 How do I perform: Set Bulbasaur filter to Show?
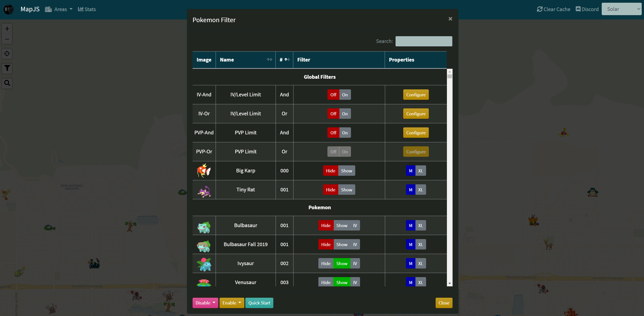coord(341,226)
